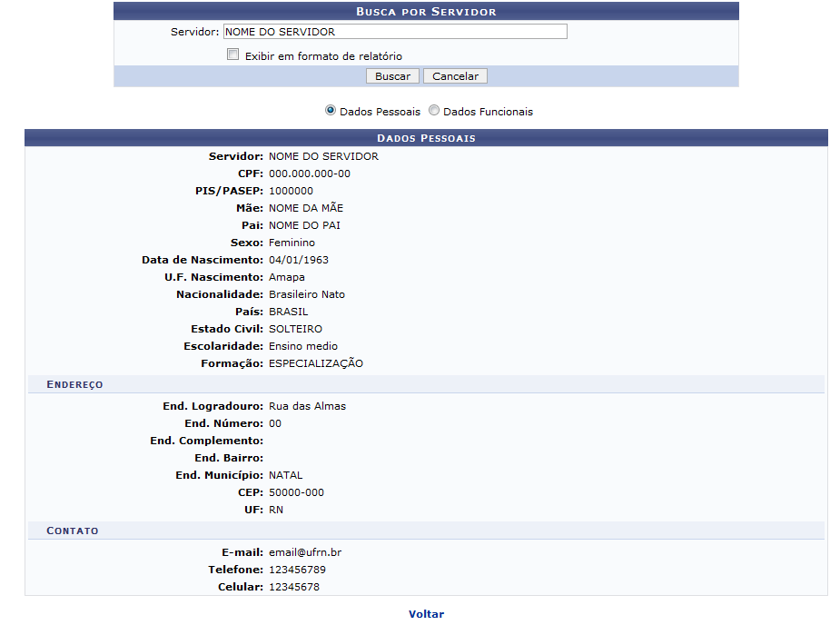
Task: Click the Servidor name input field
Action: [394, 32]
